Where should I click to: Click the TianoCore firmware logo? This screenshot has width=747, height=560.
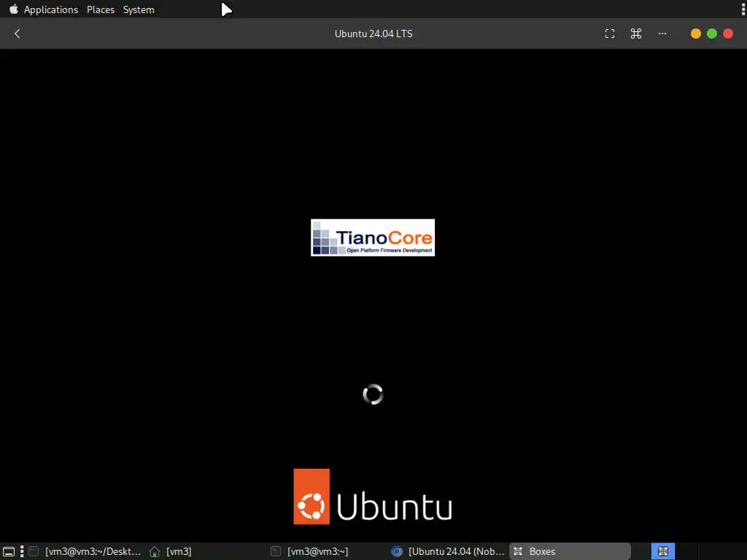coord(373,238)
